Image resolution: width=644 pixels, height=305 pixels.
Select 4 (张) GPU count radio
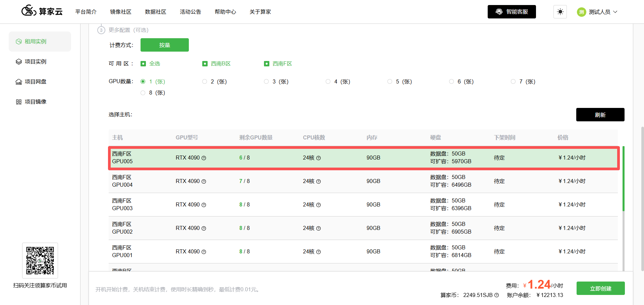328,81
